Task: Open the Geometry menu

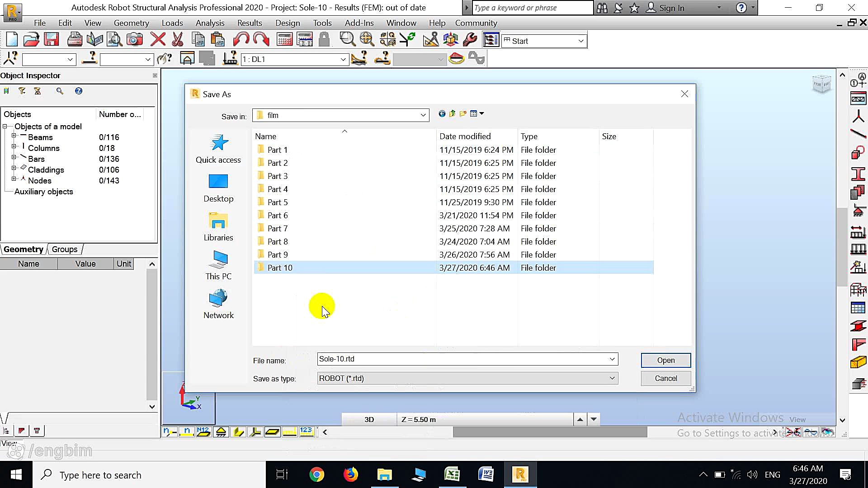Action: (131, 23)
